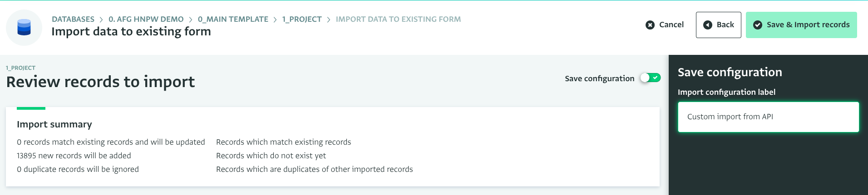This screenshot has height=195, width=868.
Task: Click the Import configuration label text
Action: [x=726, y=92]
